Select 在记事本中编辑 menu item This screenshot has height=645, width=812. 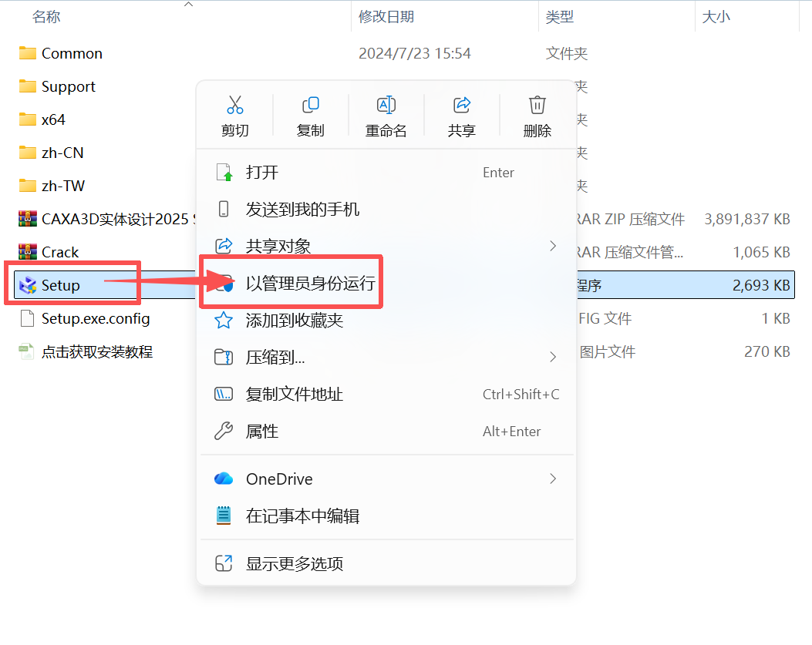click(386, 516)
